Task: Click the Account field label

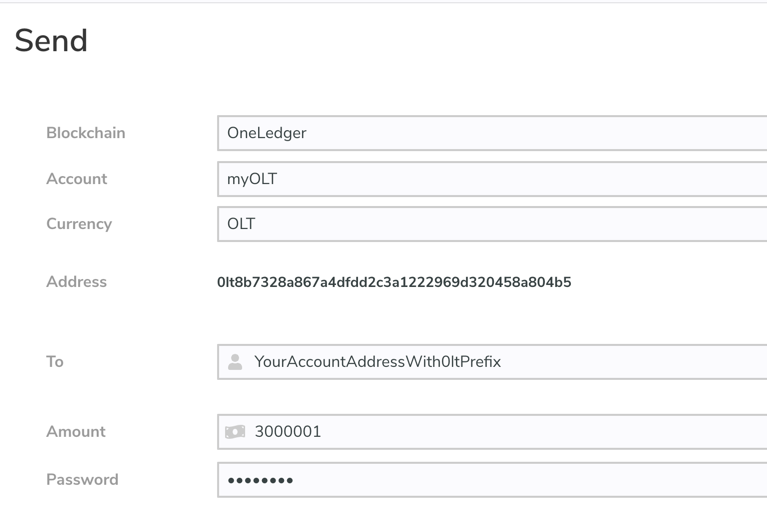Action: (x=77, y=179)
